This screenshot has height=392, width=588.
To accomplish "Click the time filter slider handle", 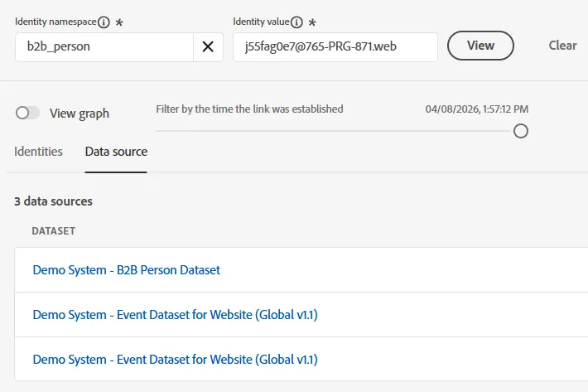I will pos(521,131).
